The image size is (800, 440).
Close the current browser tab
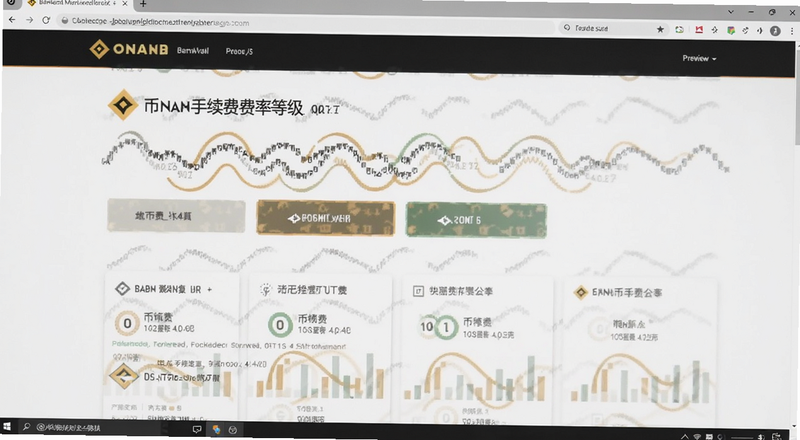click(125, 3)
